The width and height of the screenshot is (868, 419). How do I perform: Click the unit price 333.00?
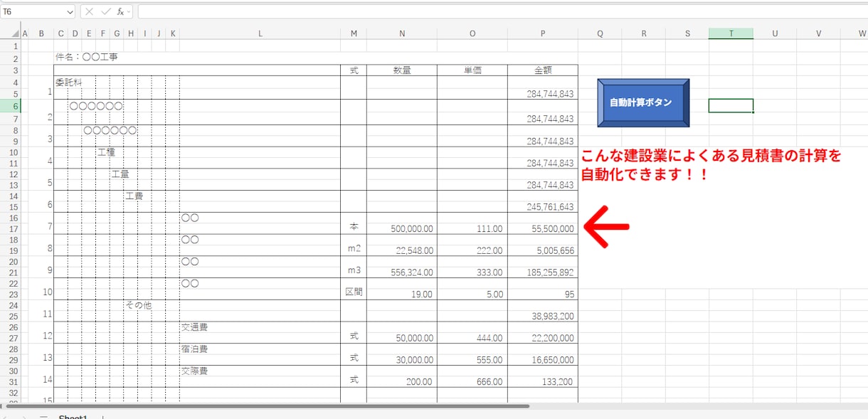coord(489,272)
